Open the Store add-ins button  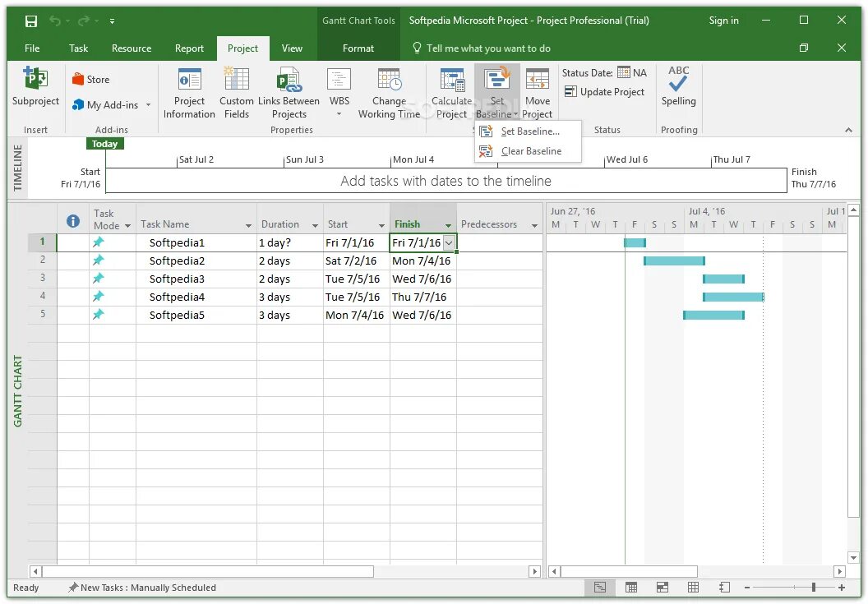tap(90, 79)
